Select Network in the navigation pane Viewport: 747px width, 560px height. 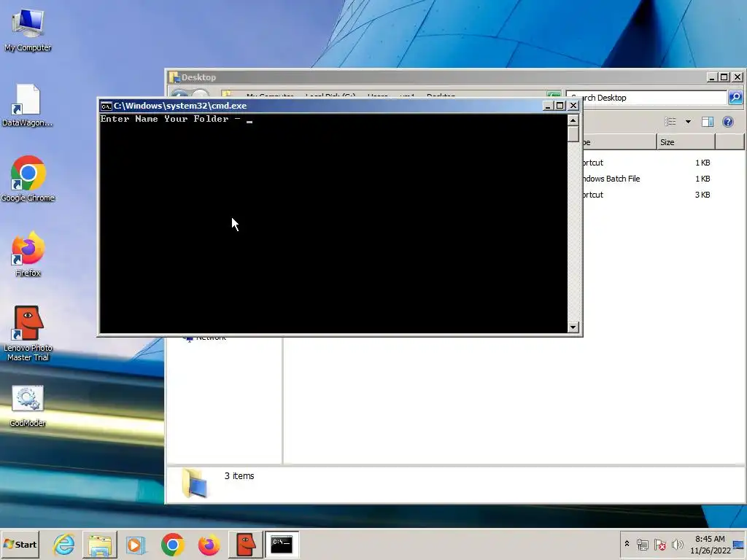[205, 338]
